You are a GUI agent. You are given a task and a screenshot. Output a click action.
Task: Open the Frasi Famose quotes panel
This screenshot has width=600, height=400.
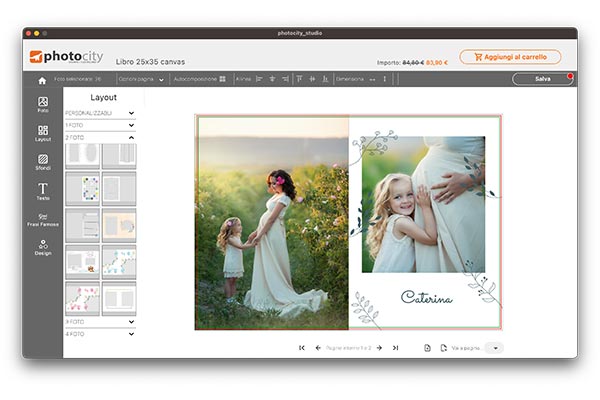point(43,220)
